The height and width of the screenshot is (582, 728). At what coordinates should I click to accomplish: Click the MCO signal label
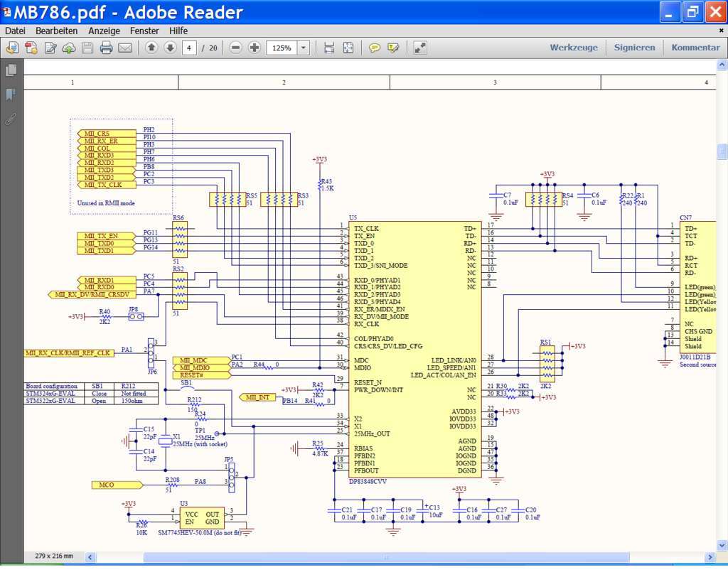pos(117,485)
